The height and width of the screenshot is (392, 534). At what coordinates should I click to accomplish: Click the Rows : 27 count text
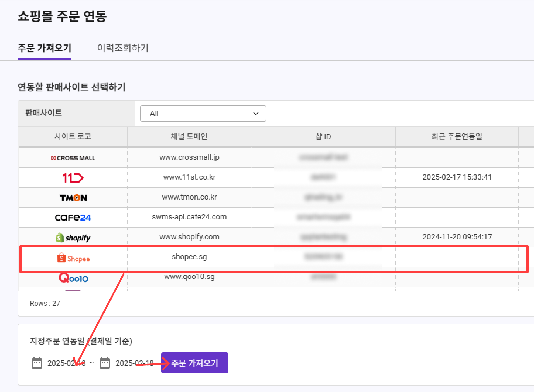click(45, 304)
